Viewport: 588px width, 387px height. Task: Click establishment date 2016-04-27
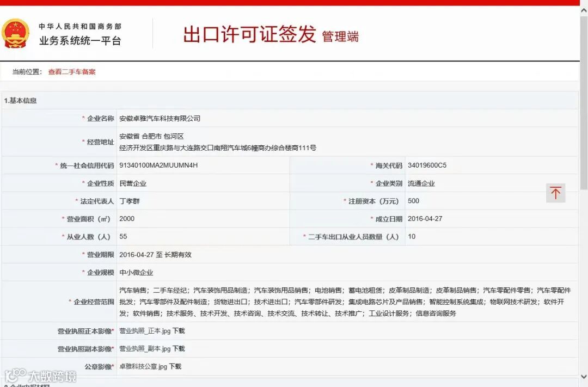point(425,219)
